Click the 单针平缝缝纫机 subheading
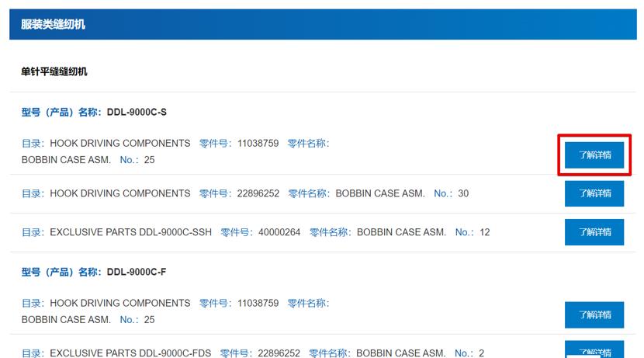This screenshot has width=644, height=358. [x=54, y=71]
